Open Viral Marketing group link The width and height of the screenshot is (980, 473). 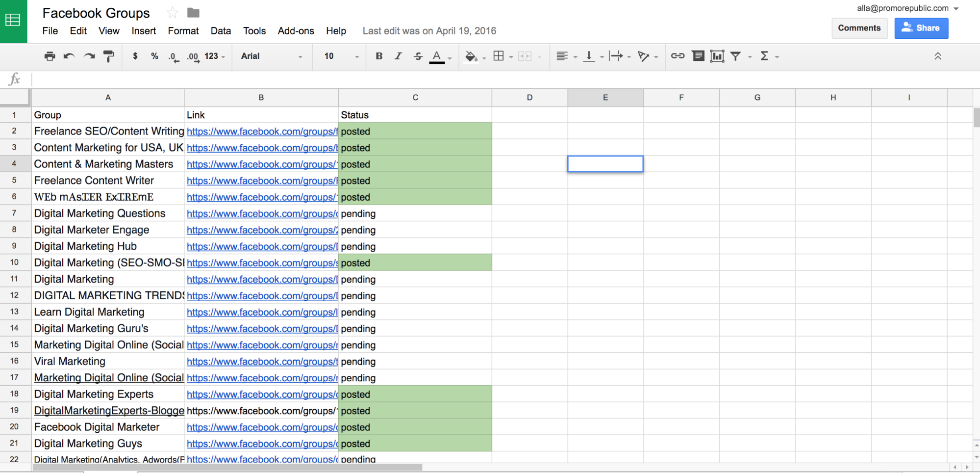click(x=262, y=362)
